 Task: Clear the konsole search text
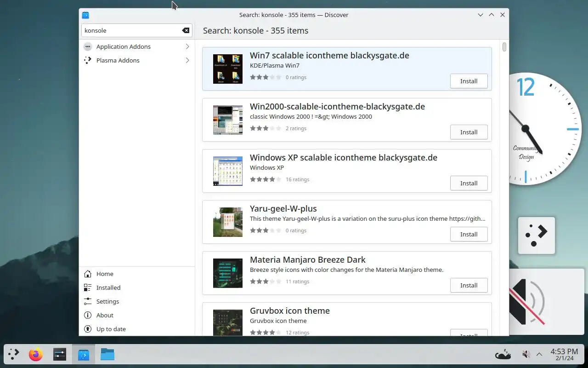(186, 30)
